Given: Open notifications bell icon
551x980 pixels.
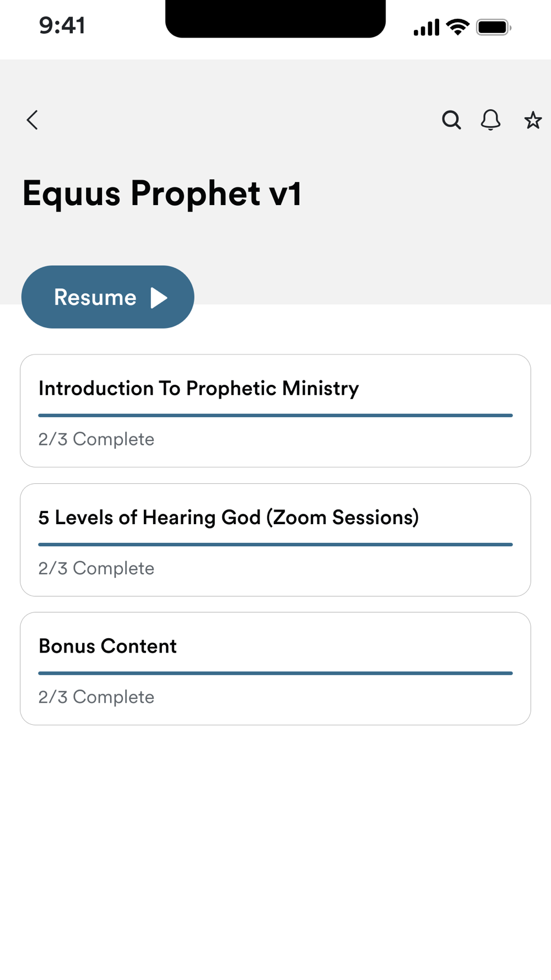Looking at the screenshot, I should coord(490,120).
